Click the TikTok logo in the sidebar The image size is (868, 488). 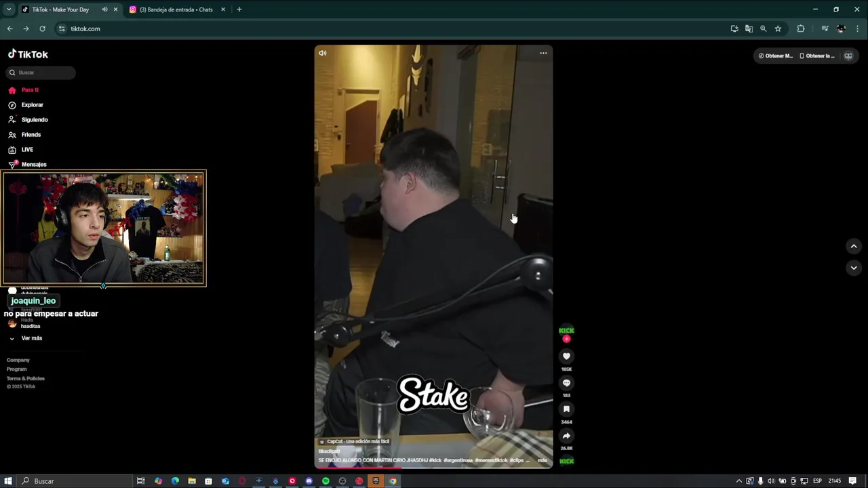(28, 54)
